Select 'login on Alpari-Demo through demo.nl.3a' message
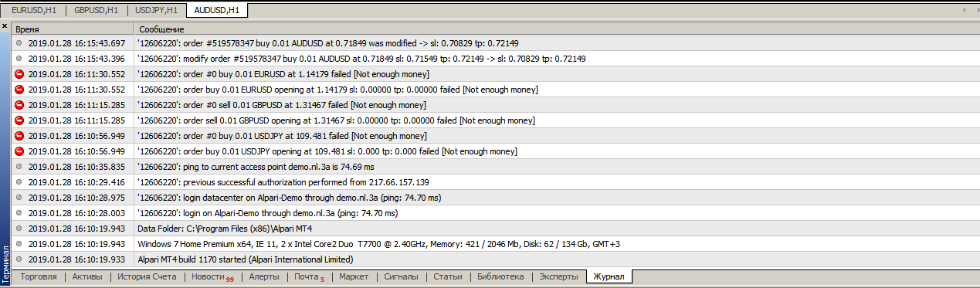980x288 pixels. coord(267,213)
